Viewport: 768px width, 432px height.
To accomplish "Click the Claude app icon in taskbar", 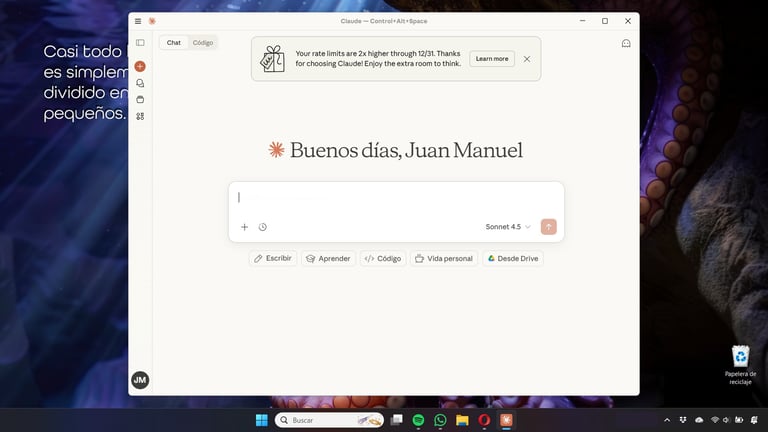I will click(506, 420).
